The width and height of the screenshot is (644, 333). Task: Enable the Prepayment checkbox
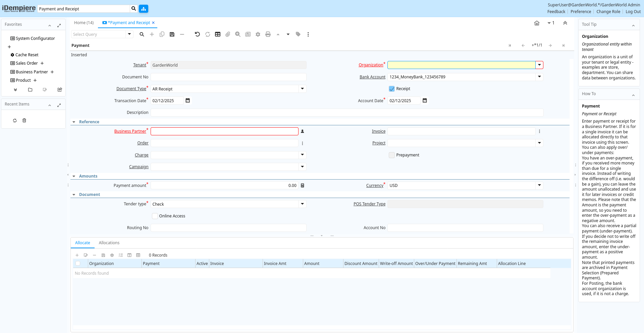pos(392,155)
